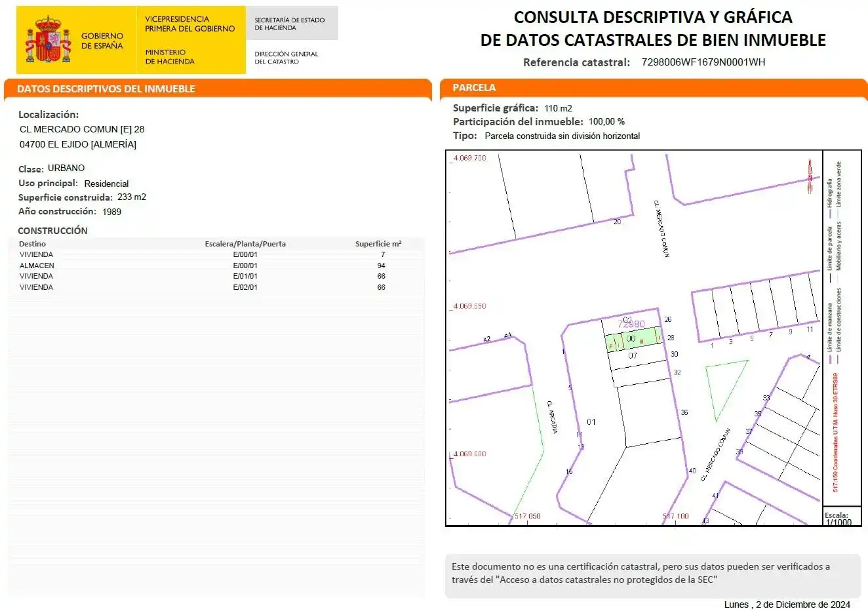Click the 'Superficie construida:' label
The image size is (868, 611).
pyautogui.click(x=66, y=197)
